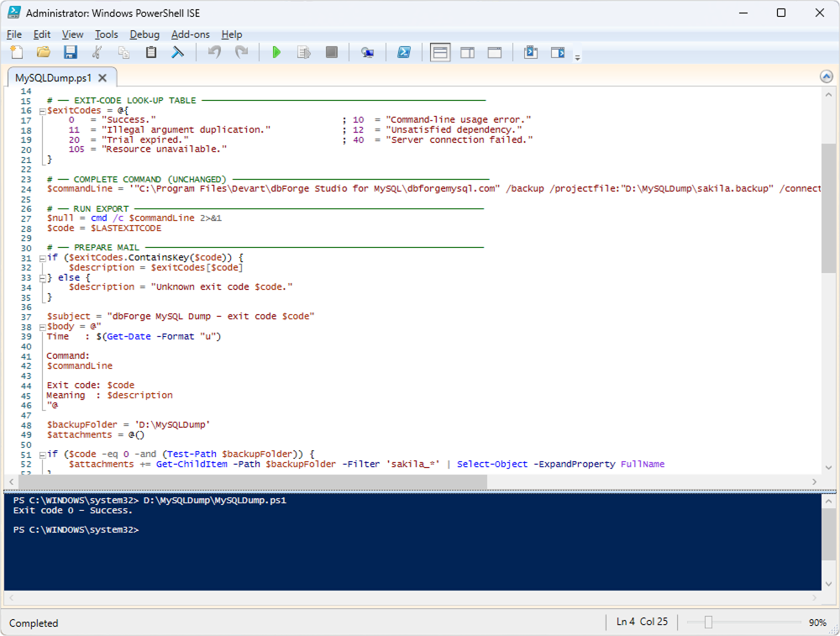
Task: Click the green Run Script button
Action: (x=276, y=52)
